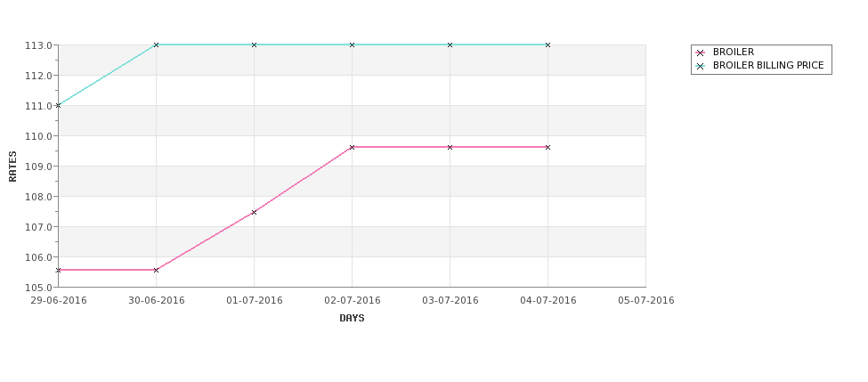Select BROILER point on 04-07-2016
The width and height of the screenshot is (868, 382).
point(548,147)
